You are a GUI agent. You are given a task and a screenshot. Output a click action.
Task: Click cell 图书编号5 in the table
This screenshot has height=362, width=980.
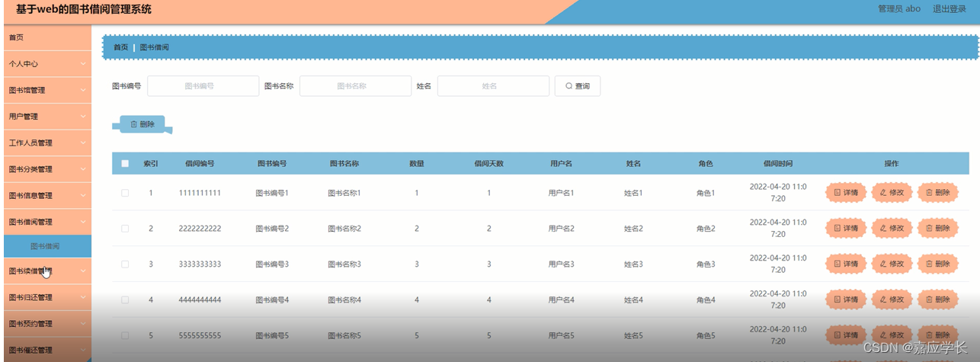[x=272, y=335]
